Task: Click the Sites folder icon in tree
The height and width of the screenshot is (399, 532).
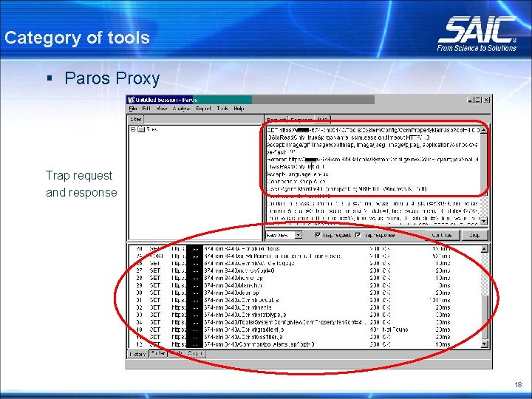Action: (141, 129)
